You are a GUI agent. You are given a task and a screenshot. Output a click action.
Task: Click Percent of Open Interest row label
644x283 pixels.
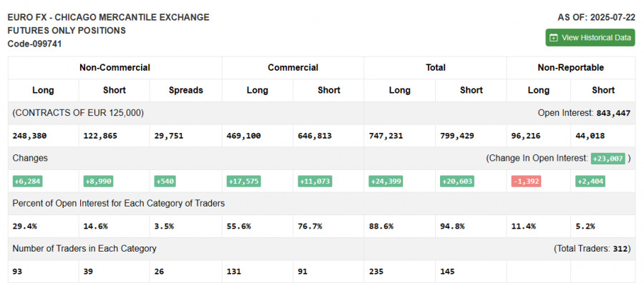pyautogui.click(x=119, y=204)
